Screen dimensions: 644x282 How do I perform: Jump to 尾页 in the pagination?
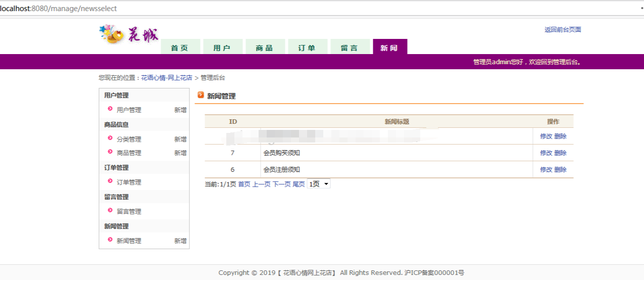click(299, 184)
